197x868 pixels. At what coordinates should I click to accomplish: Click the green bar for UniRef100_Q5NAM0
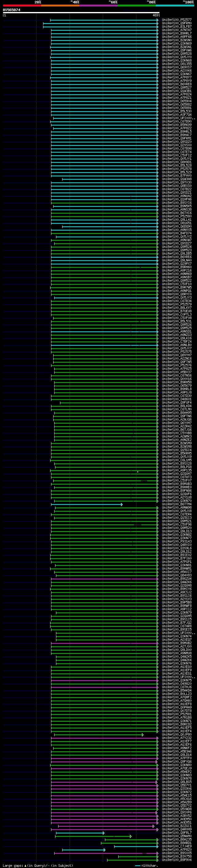click(93, 836)
